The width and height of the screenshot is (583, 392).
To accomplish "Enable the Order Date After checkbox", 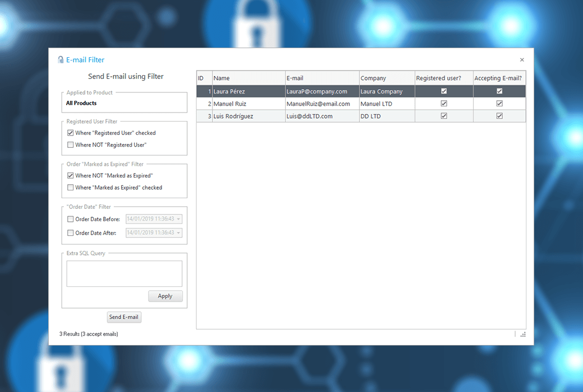I will pyautogui.click(x=71, y=233).
